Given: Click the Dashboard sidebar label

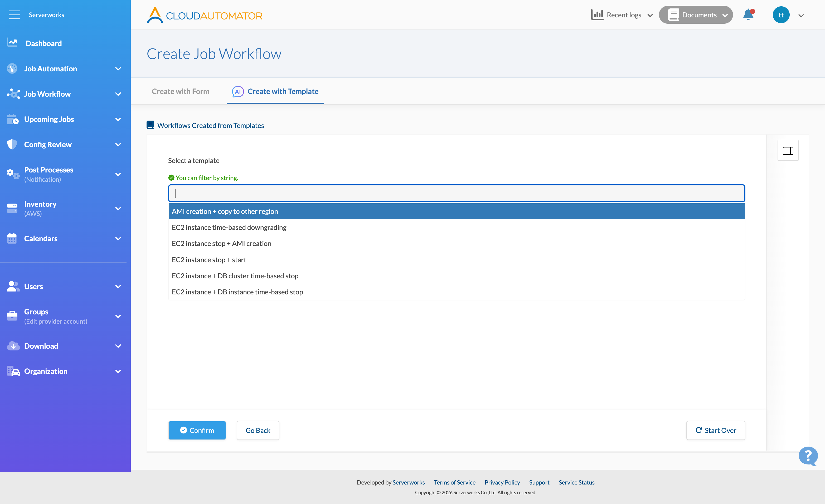Looking at the screenshot, I should (x=43, y=43).
